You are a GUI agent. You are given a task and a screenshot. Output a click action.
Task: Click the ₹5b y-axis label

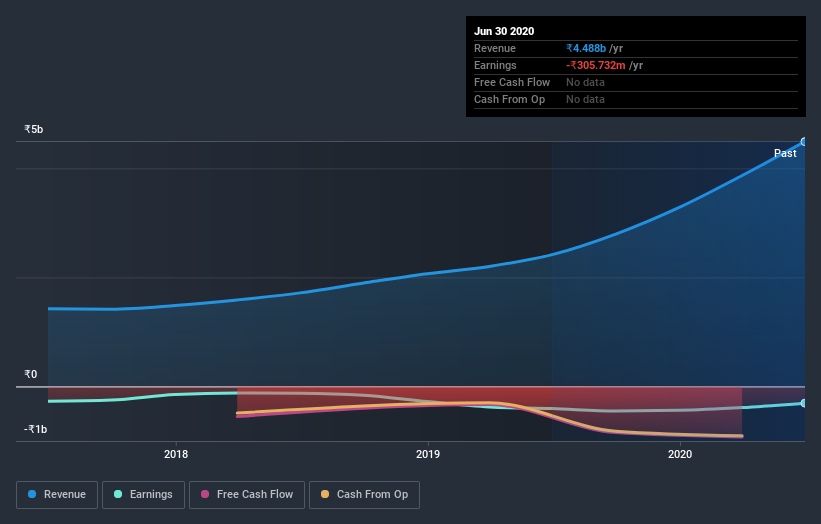(x=34, y=129)
